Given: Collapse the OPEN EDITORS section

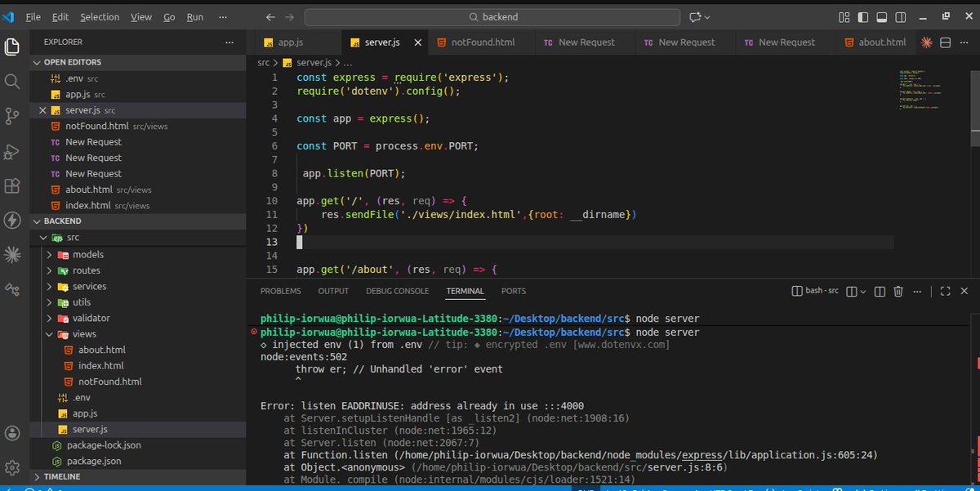Looking at the screenshot, I should [38, 63].
